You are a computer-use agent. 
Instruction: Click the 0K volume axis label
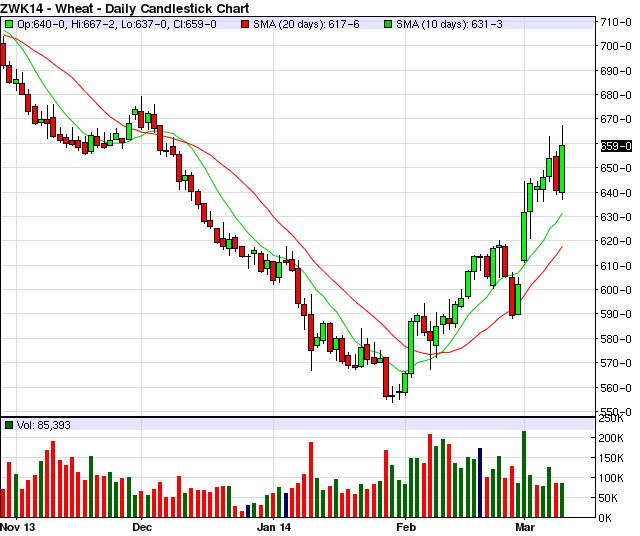[x=605, y=518]
